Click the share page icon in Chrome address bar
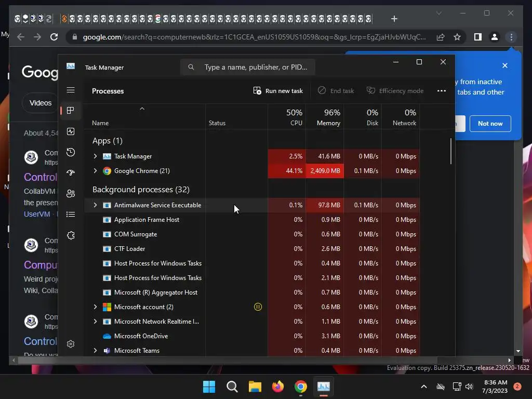 441,37
